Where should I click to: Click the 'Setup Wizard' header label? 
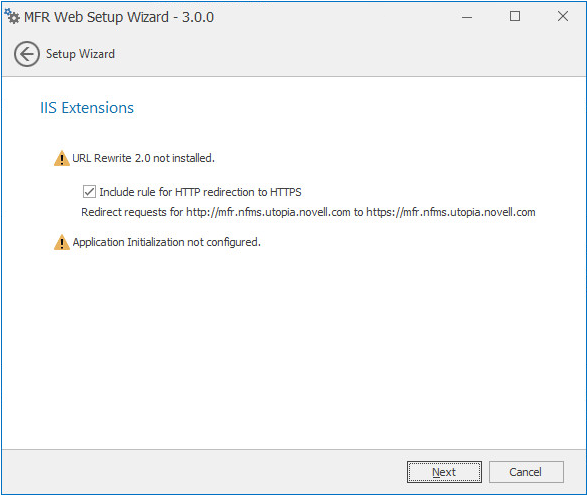(x=80, y=54)
